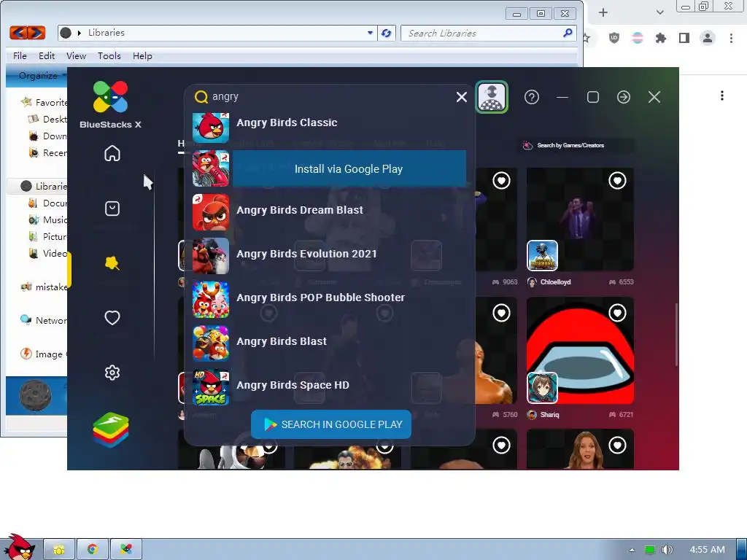Click the BlueStacks window scrollbar
The image size is (747, 560).
tap(676, 335)
